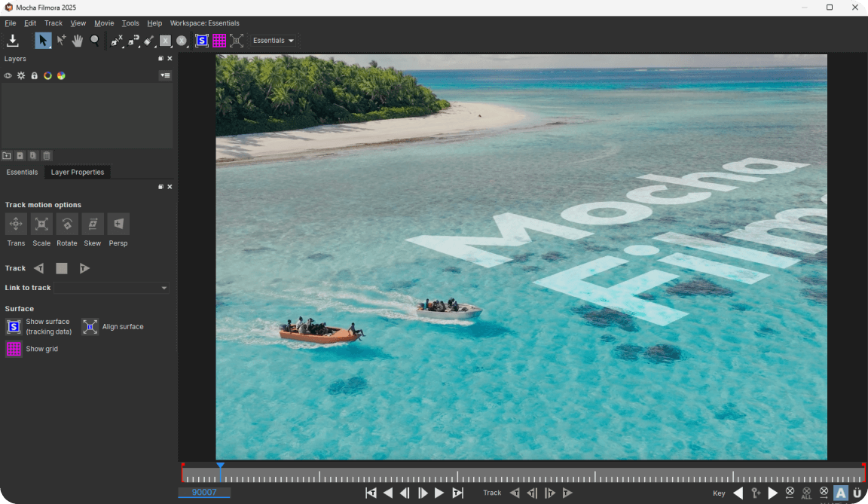Go to previous keyframe
868x504 pixels.
738,493
